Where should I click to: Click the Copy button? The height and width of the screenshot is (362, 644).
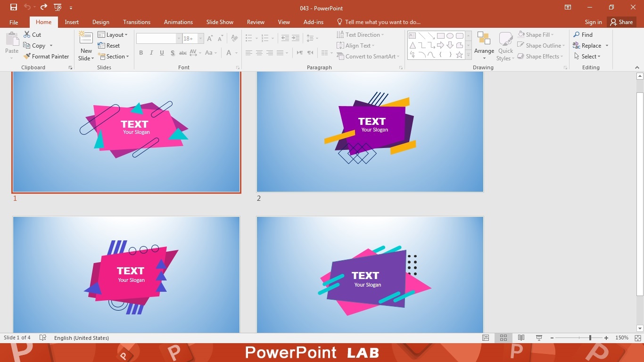(34, 45)
